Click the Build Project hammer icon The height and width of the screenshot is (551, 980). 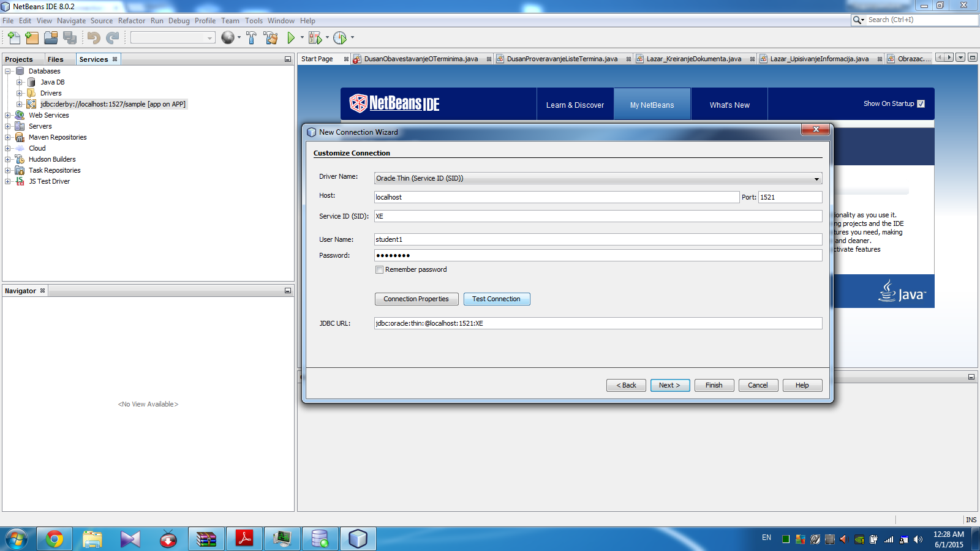pos(252,38)
